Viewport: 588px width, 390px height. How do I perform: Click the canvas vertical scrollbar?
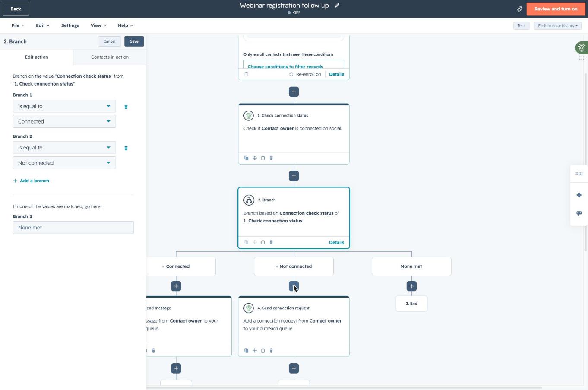coord(585,162)
